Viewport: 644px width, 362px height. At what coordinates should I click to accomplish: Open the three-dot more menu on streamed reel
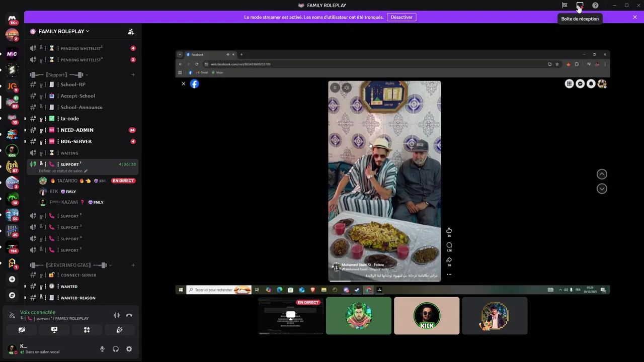point(449,274)
